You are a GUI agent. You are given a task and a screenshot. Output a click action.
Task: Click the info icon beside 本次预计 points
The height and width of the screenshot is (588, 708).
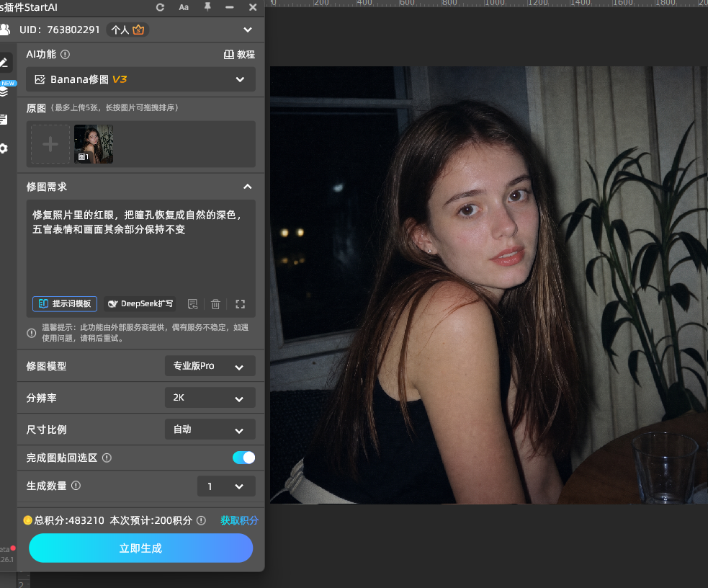(202, 521)
